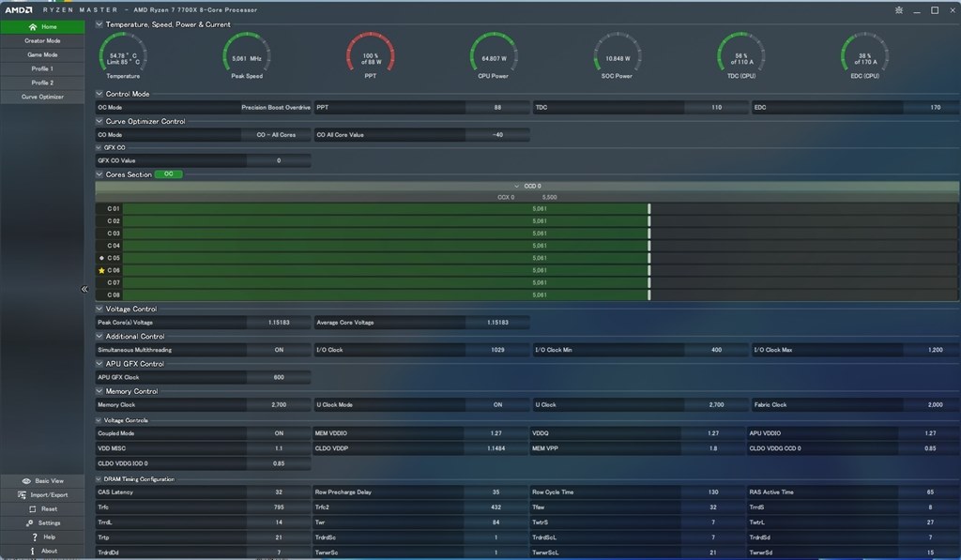Collapse the Cores Section chevron

click(x=99, y=174)
